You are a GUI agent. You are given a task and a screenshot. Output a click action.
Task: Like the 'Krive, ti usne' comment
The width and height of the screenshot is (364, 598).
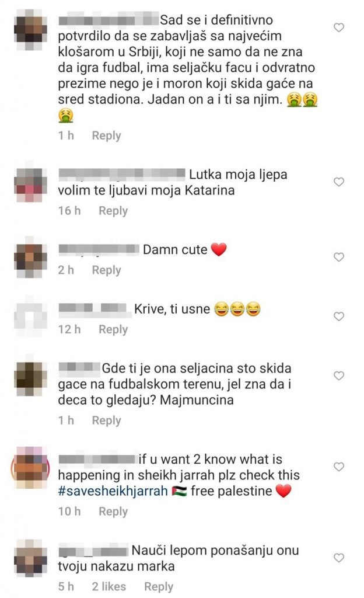coord(338,317)
